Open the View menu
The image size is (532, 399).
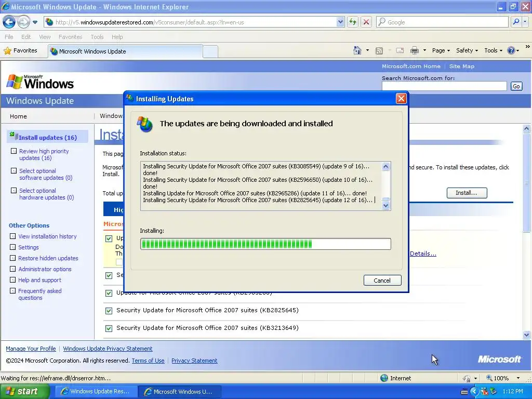[45, 37]
